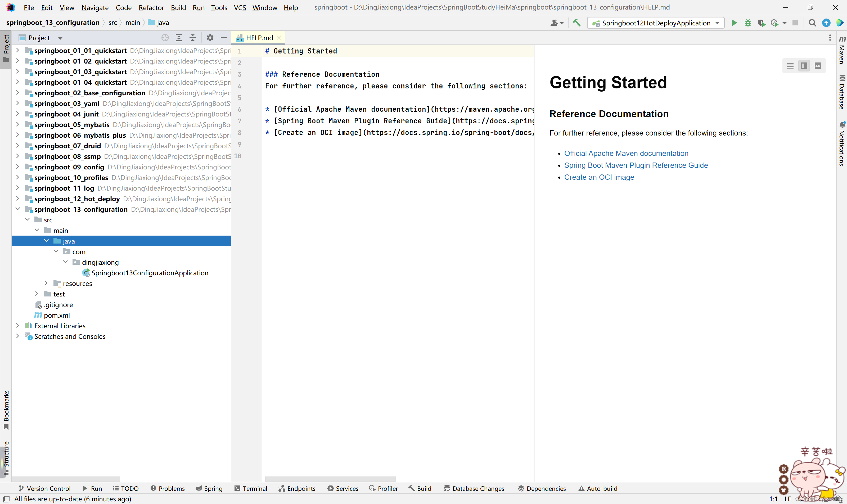Click the Official Apache Maven documentation link
Viewport: 847px width, 504px height.
pyautogui.click(x=626, y=153)
